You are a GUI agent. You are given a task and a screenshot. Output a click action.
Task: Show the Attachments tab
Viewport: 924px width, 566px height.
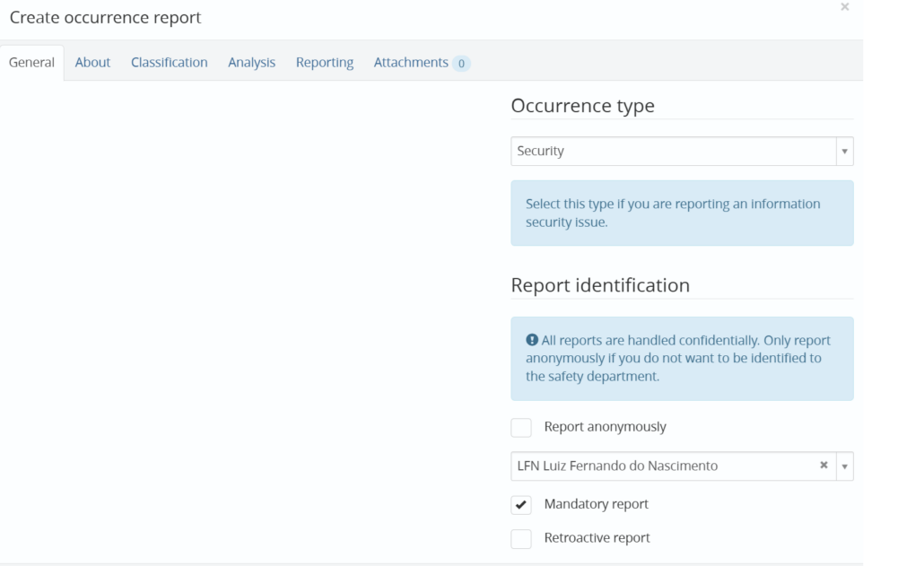click(410, 63)
